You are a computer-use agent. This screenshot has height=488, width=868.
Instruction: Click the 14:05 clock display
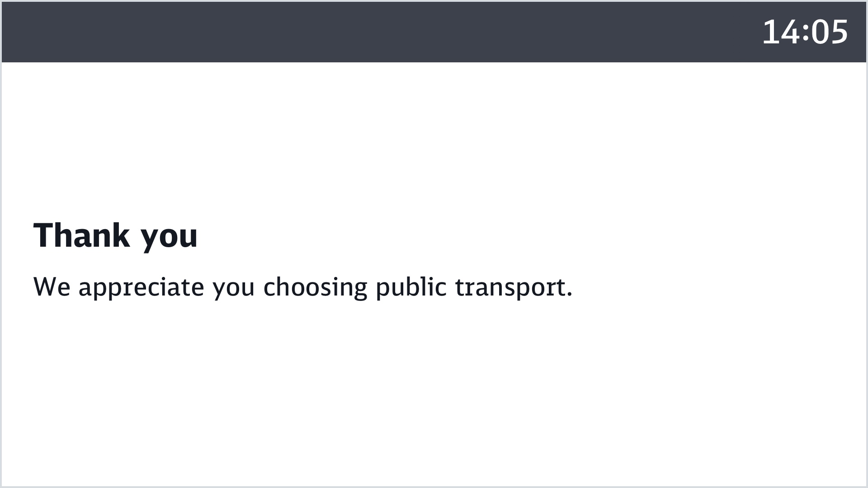coord(805,32)
